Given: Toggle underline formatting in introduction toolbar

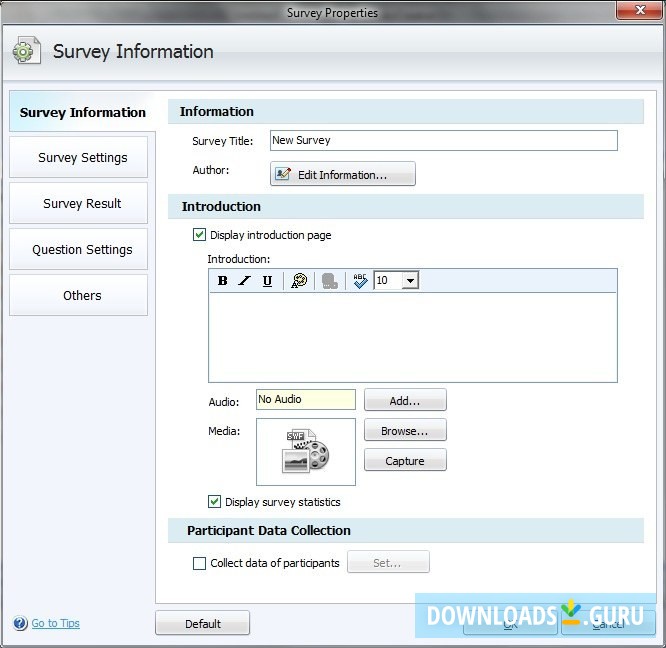Looking at the screenshot, I should pos(267,281).
